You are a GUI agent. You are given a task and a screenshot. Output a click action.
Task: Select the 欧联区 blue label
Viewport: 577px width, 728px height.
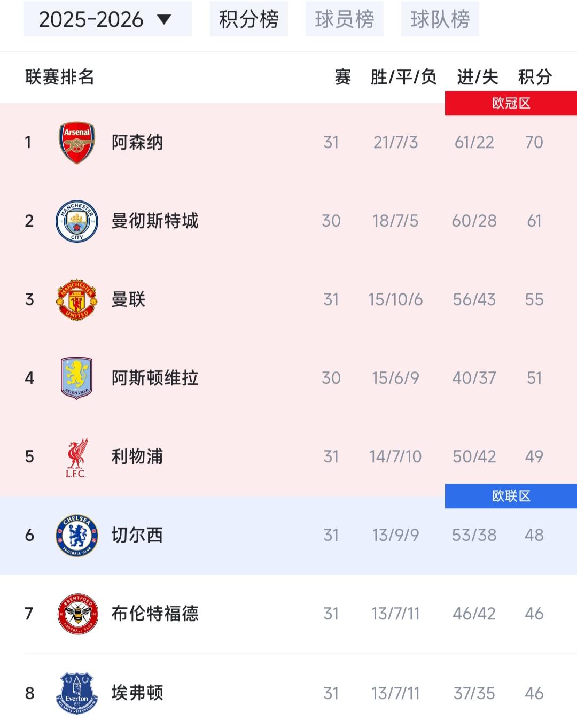(511, 496)
